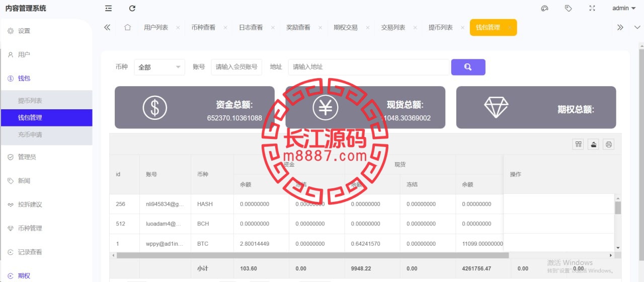The height and width of the screenshot is (282, 644).
Task: Close the 提币列表 tab
Action: tap(463, 28)
